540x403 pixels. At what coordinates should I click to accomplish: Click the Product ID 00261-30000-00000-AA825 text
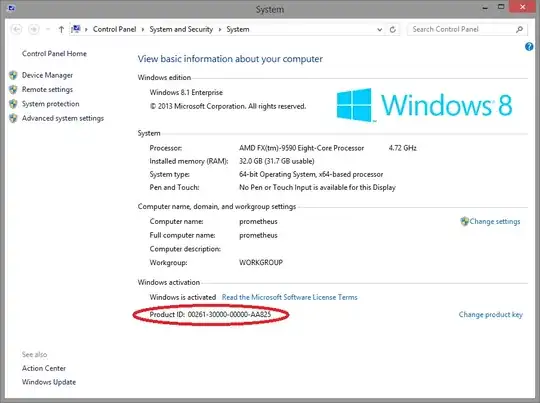coord(210,314)
